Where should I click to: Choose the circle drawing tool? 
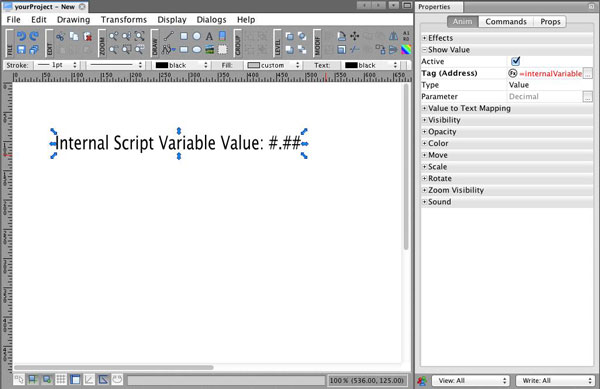coord(197,36)
